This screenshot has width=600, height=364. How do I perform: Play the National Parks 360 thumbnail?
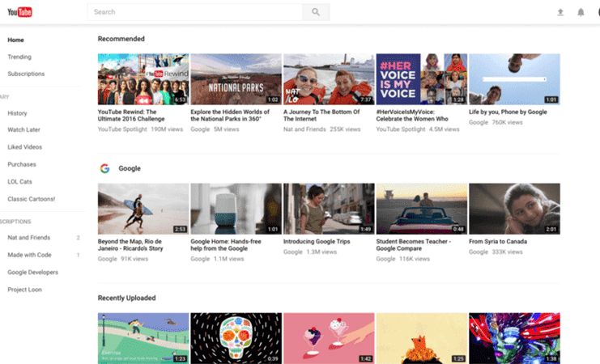coord(236,79)
